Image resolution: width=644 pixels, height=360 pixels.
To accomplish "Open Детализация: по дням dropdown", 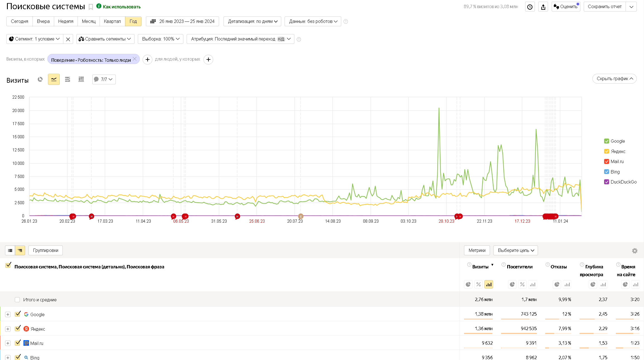I will click(253, 22).
